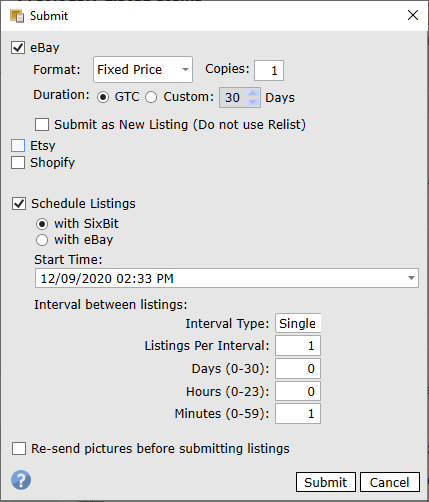Choose the Custom duration radio button

(151, 97)
